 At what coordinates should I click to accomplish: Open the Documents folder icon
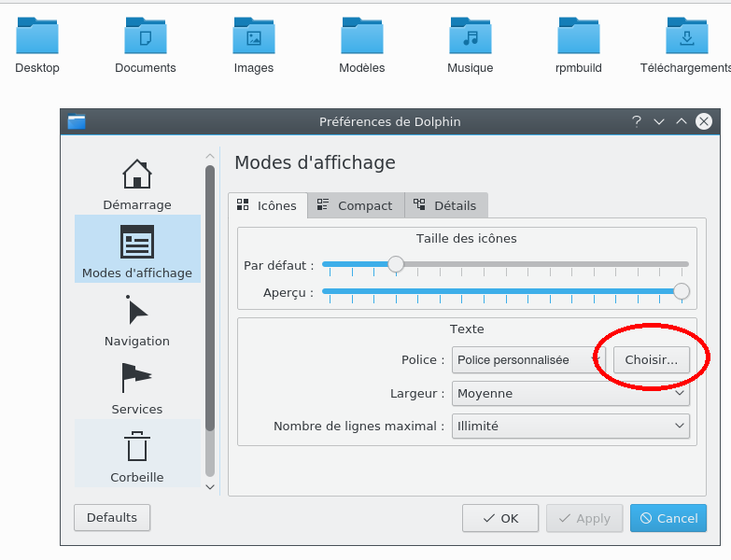[x=146, y=35]
